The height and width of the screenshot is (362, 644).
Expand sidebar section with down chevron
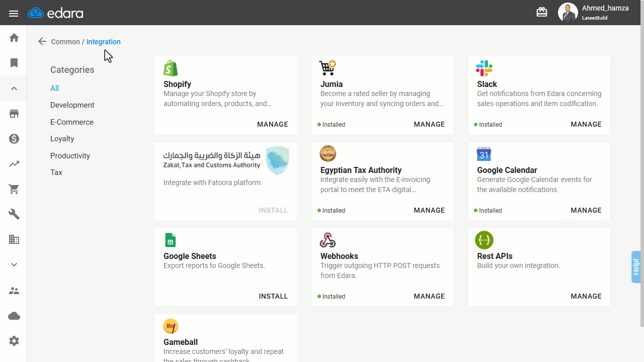pos(14,265)
